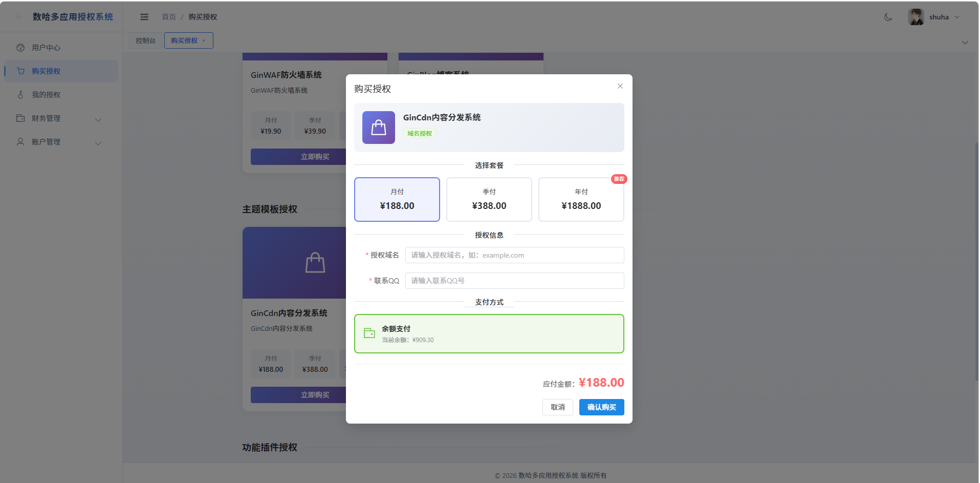Click the shuha user avatar

tap(916, 17)
